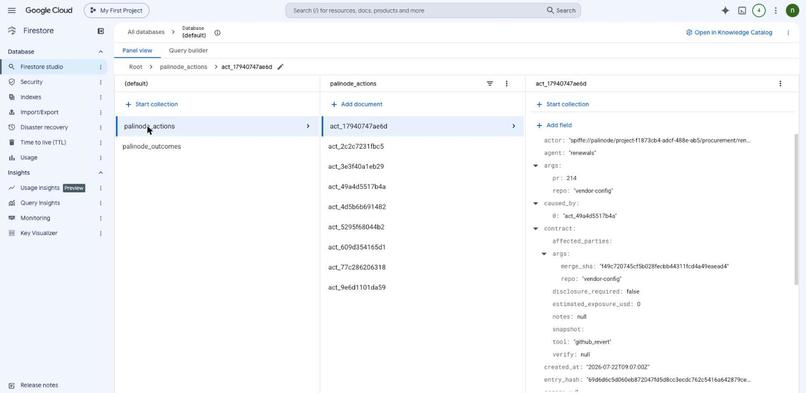Open page-level more options beside Knowledge Catalog
Screen dimensions: 806x393
788,32
